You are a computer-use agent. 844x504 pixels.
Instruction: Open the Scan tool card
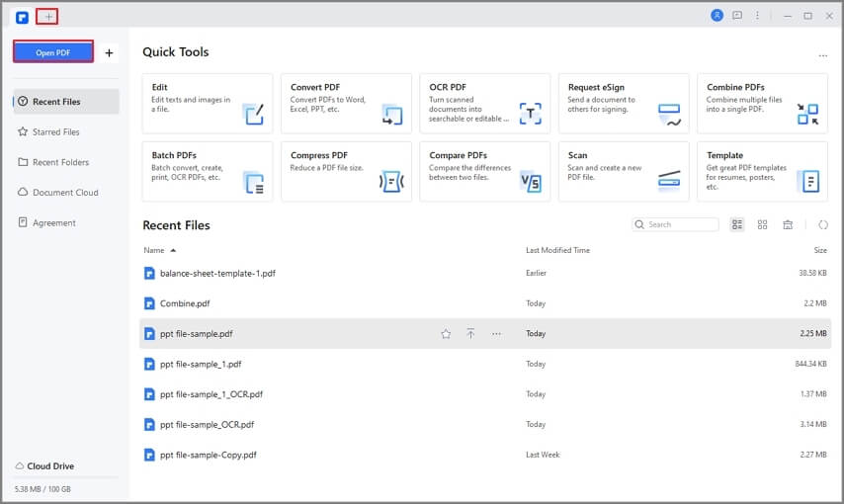pyautogui.click(x=624, y=171)
